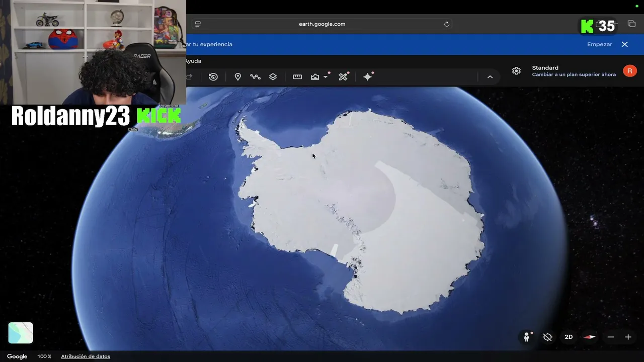This screenshot has height=362, width=644.
Task: Open the Gemini sparkle AI icon
Action: point(368,77)
